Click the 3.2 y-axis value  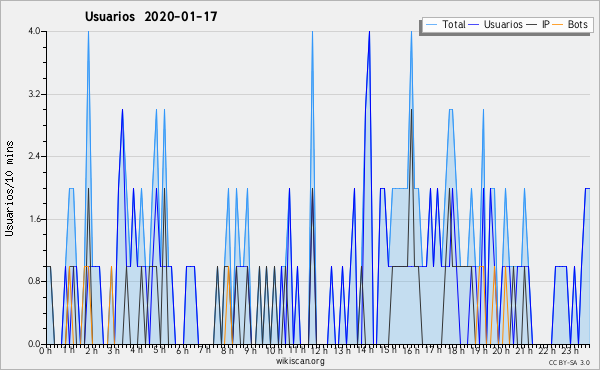pos(34,94)
